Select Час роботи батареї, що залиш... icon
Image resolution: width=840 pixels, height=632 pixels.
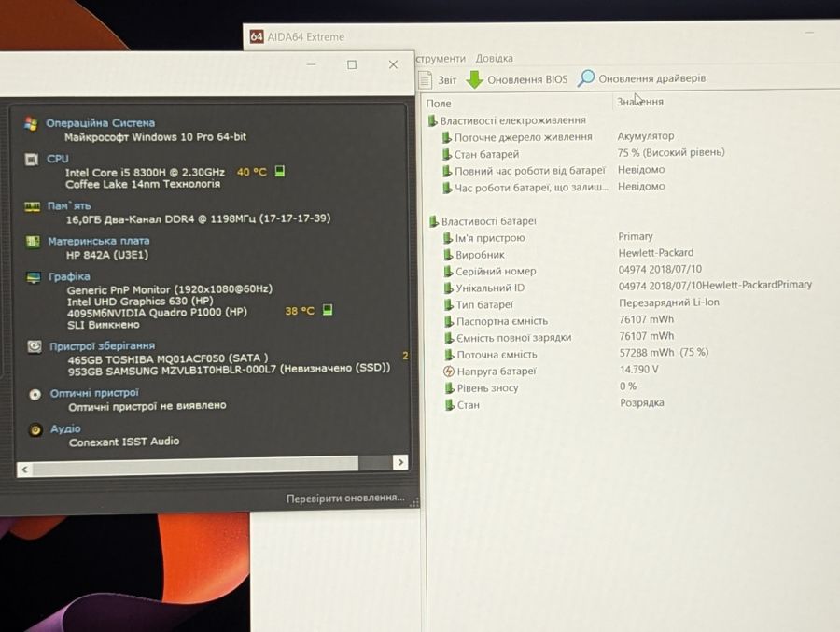click(447, 188)
